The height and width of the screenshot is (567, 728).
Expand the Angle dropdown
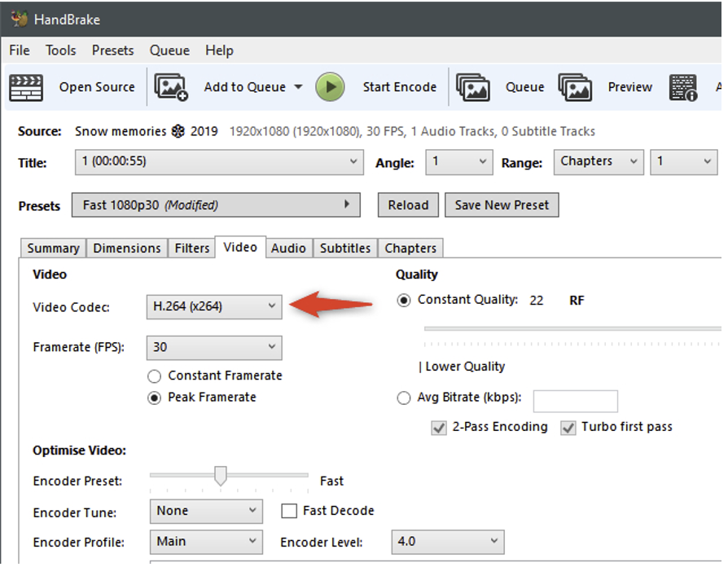pyautogui.click(x=458, y=161)
